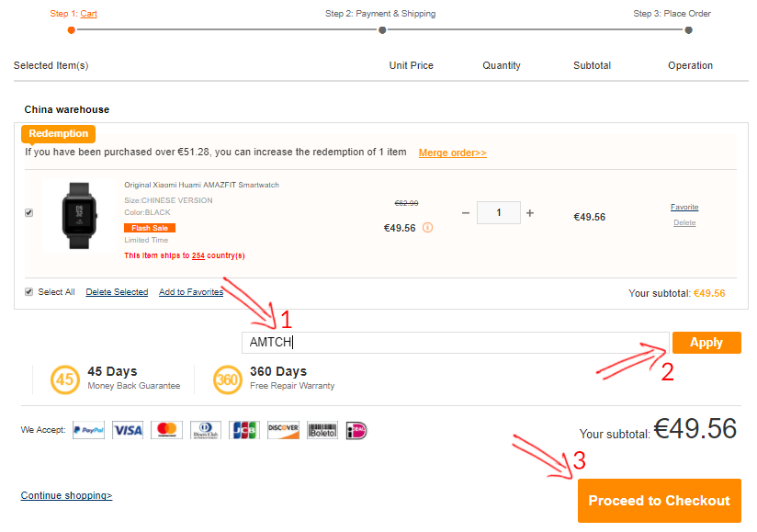Open the 254 countries shipping link
Screen dimensions: 757x532
point(198,255)
